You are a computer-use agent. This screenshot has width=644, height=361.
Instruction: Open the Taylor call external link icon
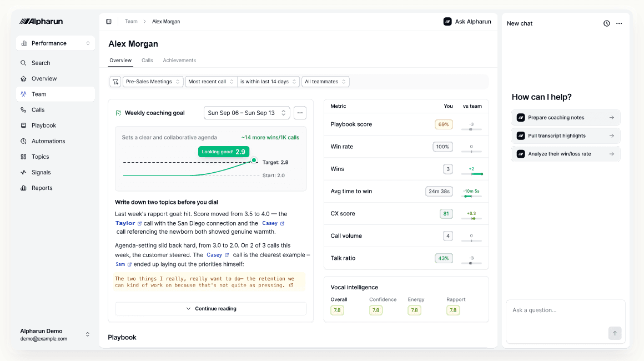tap(140, 223)
